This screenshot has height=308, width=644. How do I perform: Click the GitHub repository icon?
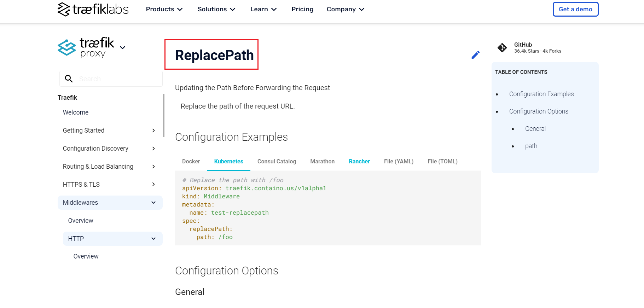pyautogui.click(x=502, y=48)
